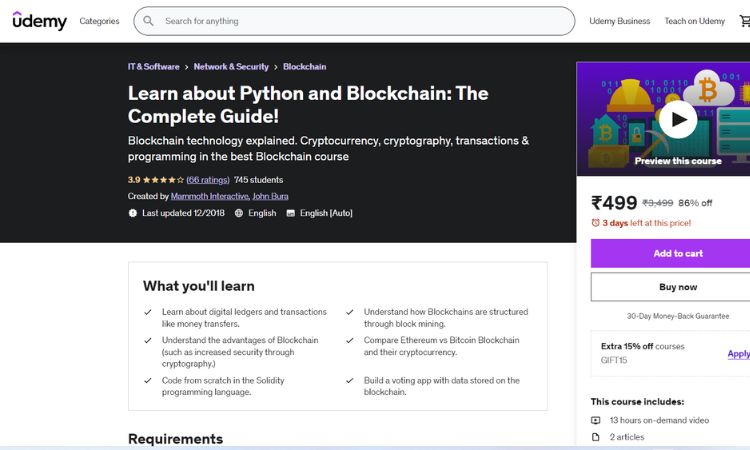Click the 13 hours on-demand video text
This screenshot has width=750, height=450.
coord(659,420)
